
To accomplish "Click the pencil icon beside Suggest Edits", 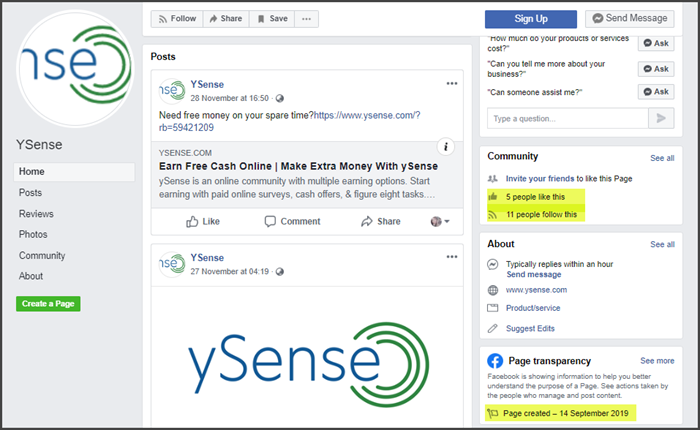I will (x=492, y=329).
